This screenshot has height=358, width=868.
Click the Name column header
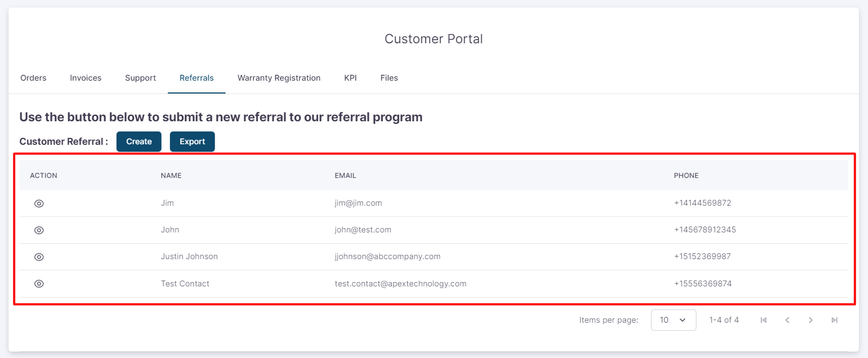pyautogui.click(x=171, y=175)
